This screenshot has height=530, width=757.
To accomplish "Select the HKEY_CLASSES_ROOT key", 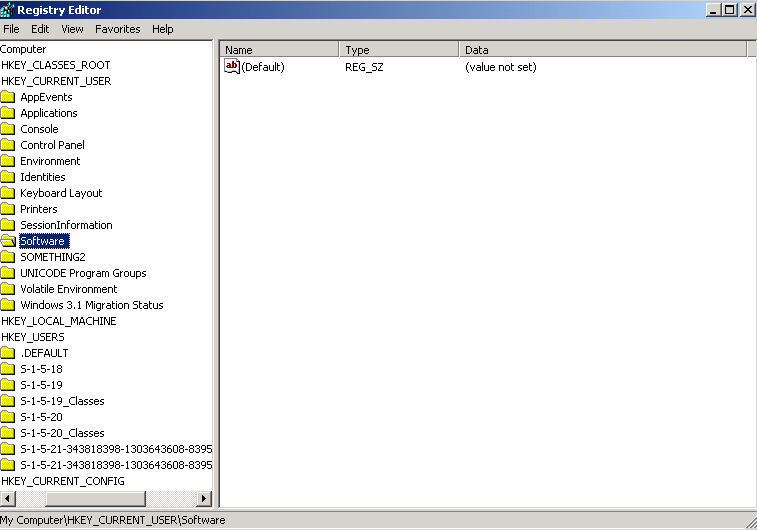I will [x=55, y=65].
